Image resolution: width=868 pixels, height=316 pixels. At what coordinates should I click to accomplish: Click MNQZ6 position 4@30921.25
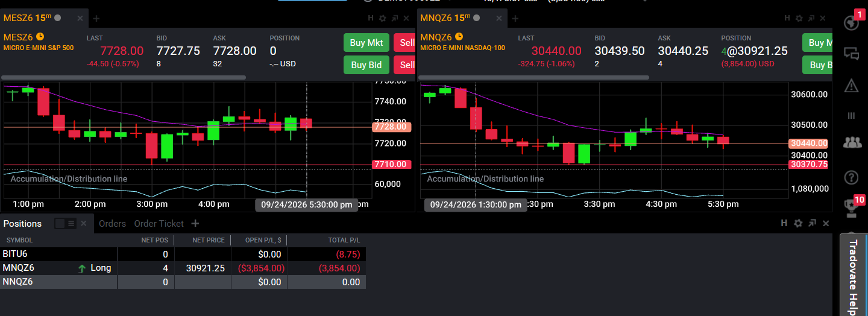coord(754,51)
